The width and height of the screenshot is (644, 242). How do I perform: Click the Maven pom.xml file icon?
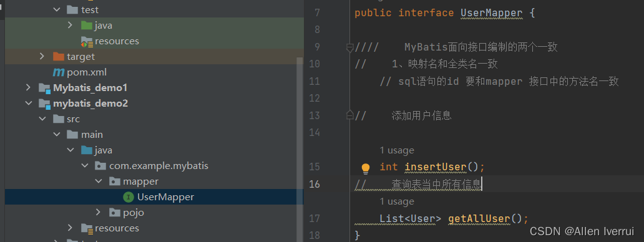(x=59, y=72)
